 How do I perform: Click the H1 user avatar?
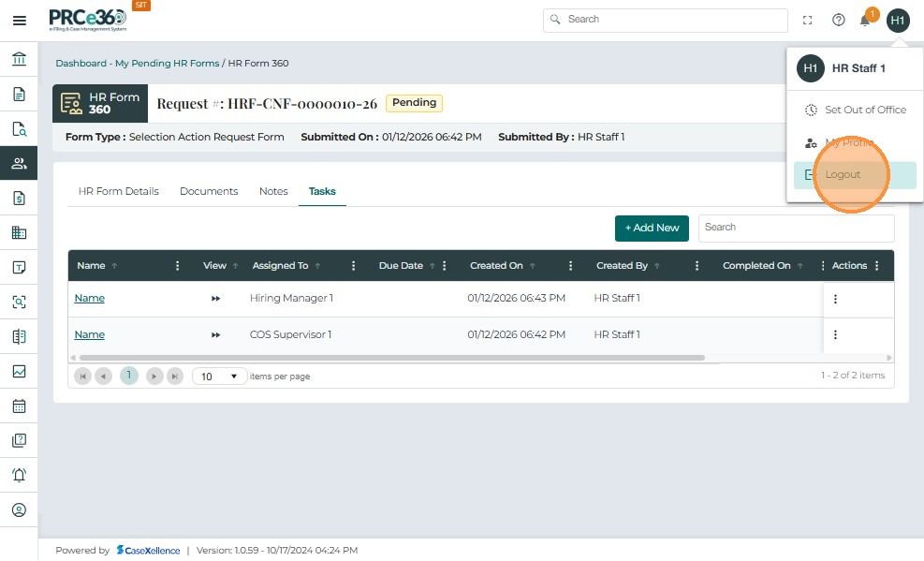898,21
